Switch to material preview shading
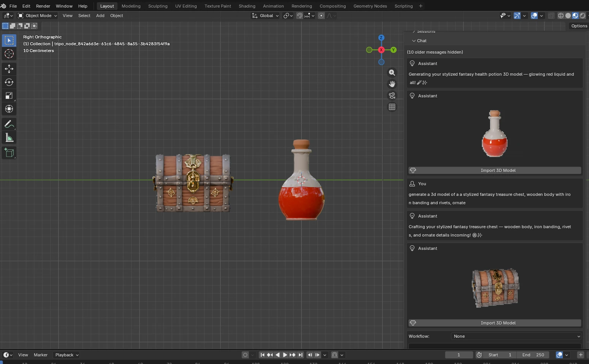The image size is (589, 364). tap(575, 16)
